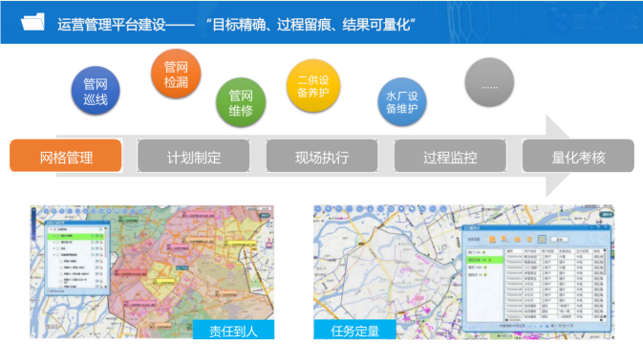Select the green 管网维修 circle
This screenshot has width=643, height=364.
point(241,102)
